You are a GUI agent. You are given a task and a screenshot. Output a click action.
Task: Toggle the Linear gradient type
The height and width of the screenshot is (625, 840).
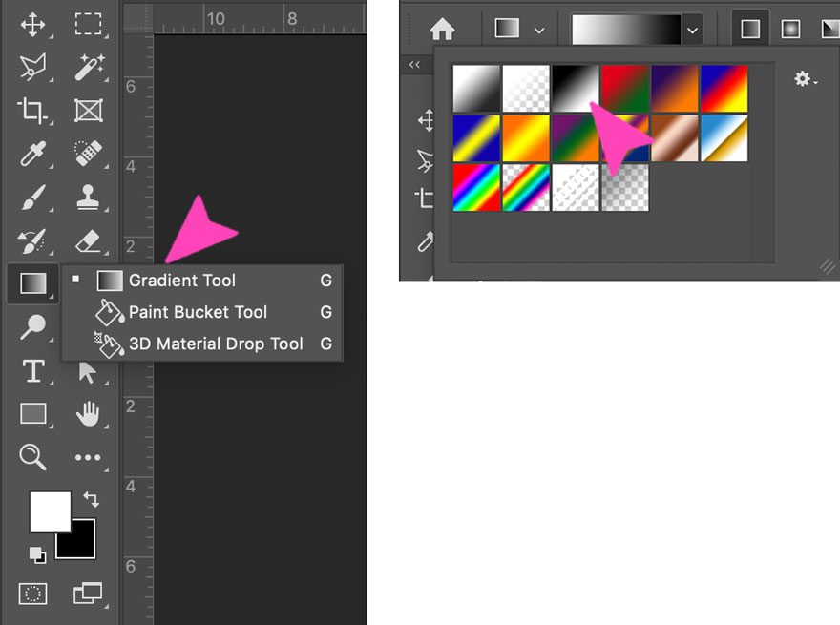pos(752,29)
